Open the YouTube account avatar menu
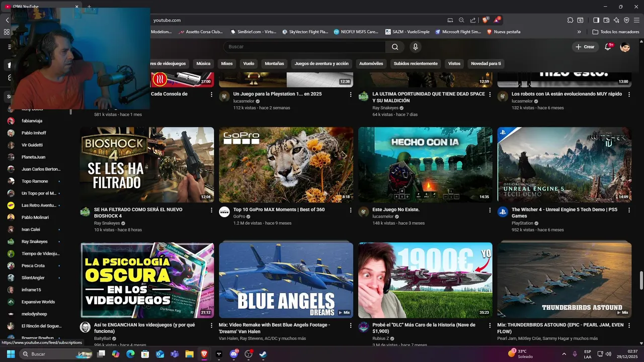This screenshot has height=362, width=644. point(625,47)
